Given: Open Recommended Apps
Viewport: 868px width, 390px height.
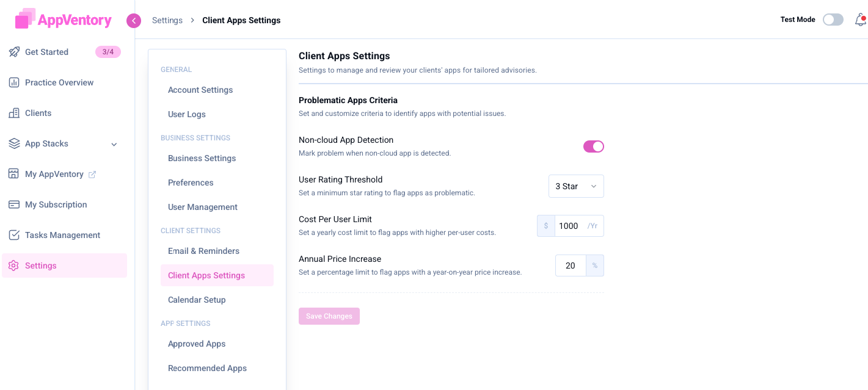Looking at the screenshot, I should (x=207, y=368).
